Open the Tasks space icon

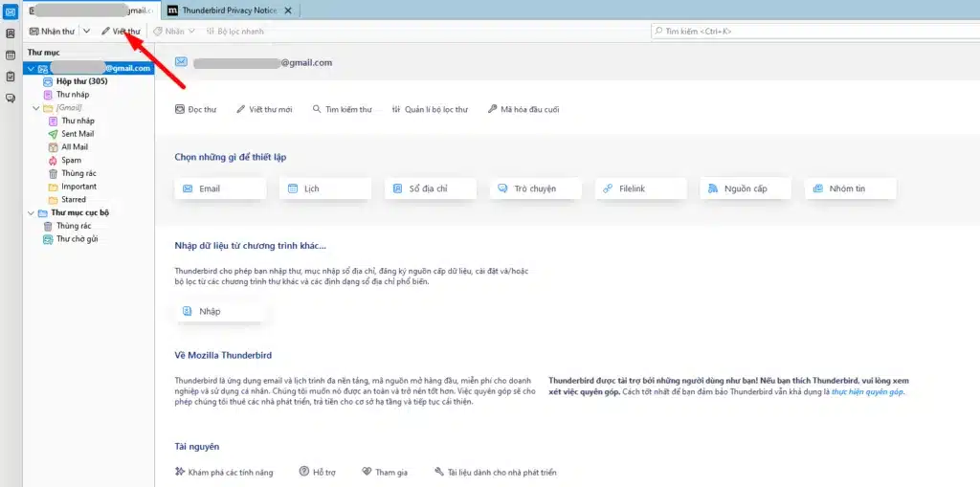(x=10, y=77)
